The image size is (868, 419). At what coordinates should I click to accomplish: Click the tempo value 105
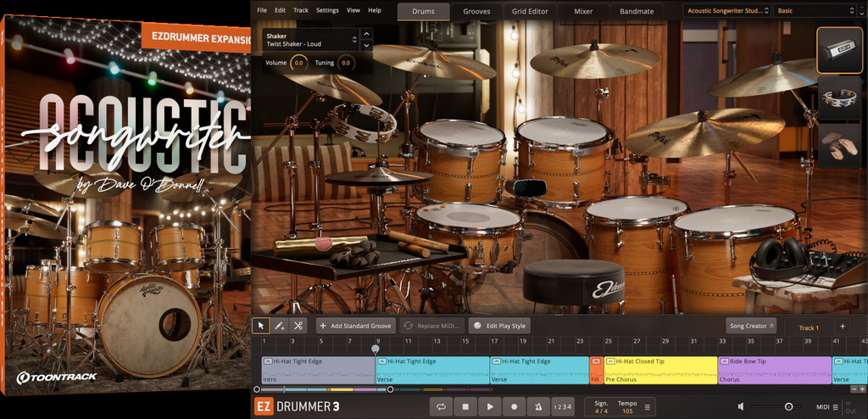pyautogui.click(x=627, y=411)
